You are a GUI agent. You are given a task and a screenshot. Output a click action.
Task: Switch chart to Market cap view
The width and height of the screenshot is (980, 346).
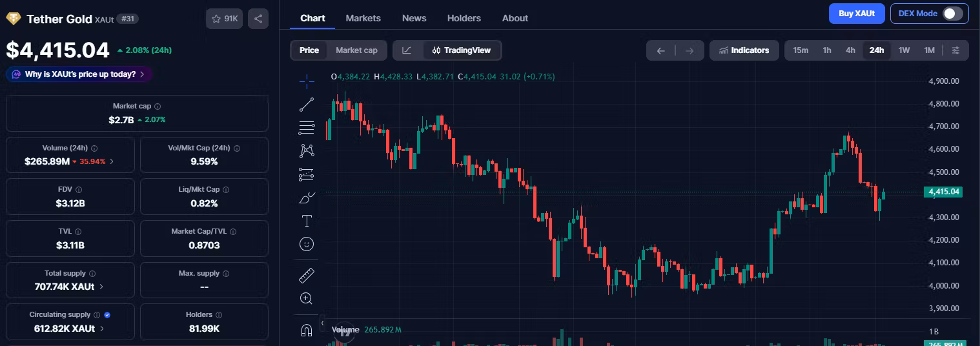pos(356,50)
